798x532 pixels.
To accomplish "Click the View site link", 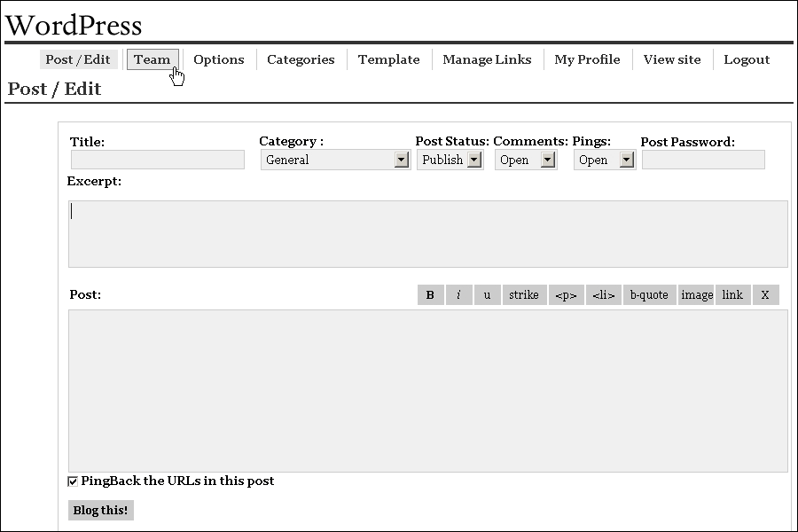I will [672, 59].
